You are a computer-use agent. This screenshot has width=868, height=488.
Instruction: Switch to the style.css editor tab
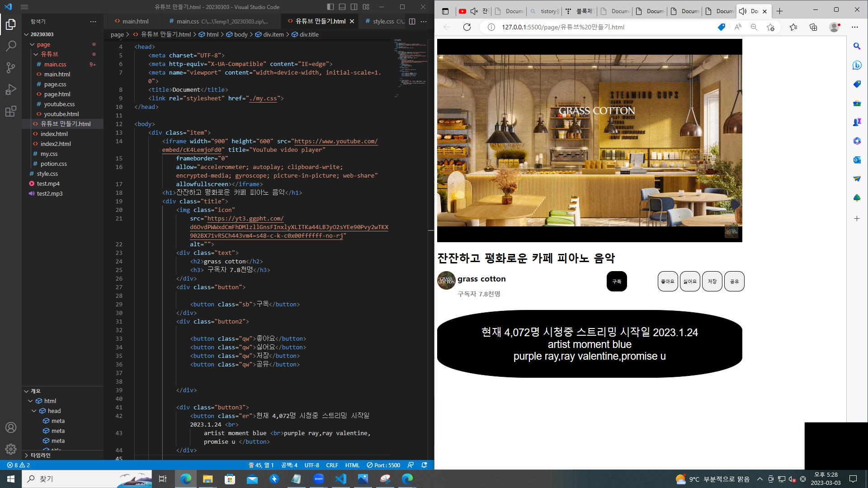383,21
